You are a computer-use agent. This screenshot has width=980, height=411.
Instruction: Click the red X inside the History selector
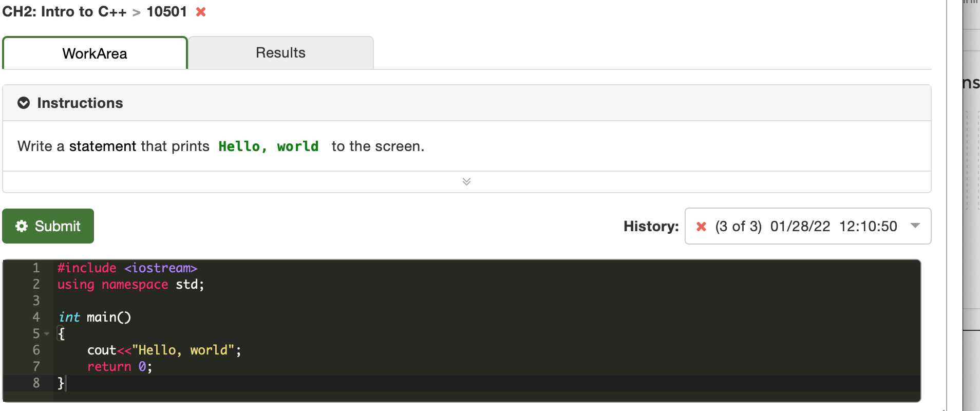tap(702, 226)
